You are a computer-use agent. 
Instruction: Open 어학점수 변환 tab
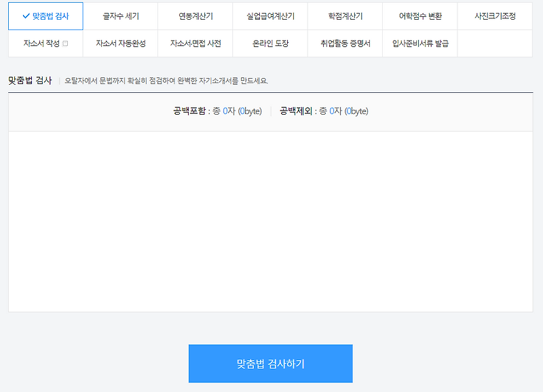(x=420, y=16)
